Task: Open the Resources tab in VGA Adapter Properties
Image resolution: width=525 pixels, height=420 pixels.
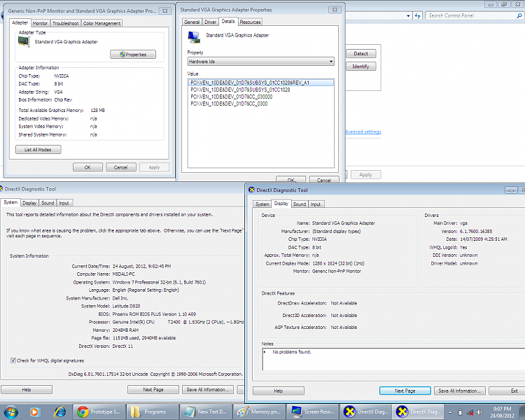Action: point(250,22)
